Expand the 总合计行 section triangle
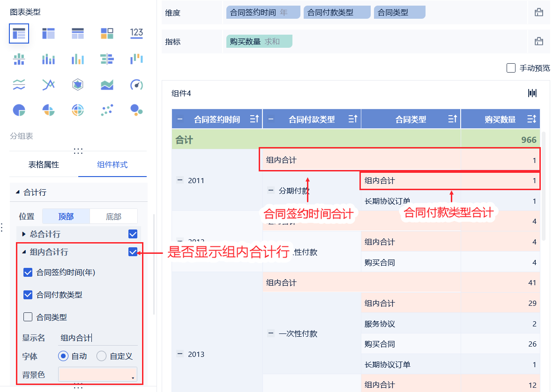The image size is (553, 392). [x=23, y=234]
